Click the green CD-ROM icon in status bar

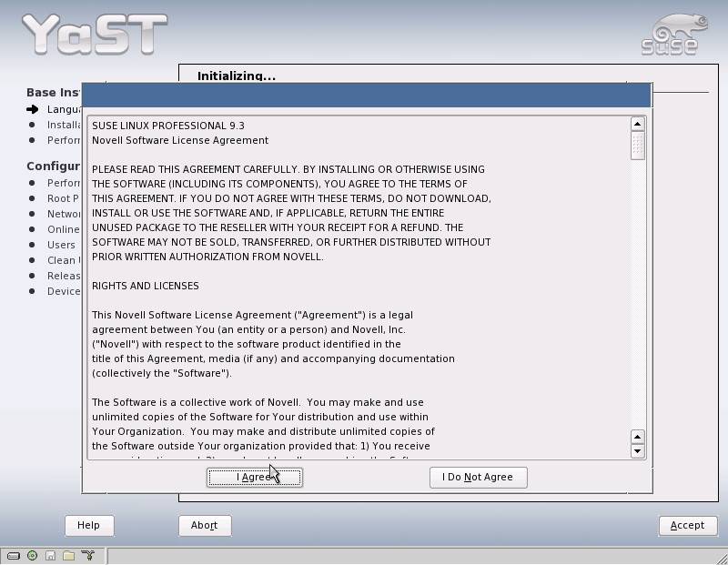[32, 555]
